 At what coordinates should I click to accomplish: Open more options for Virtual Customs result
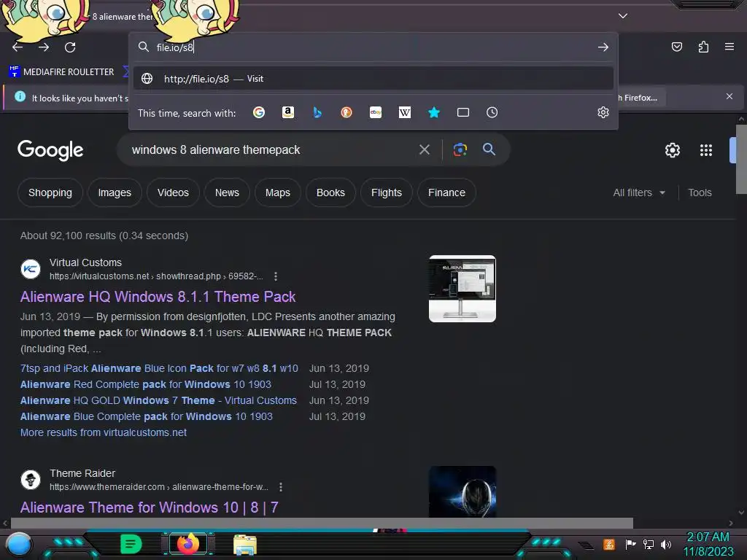pyautogui.click(x=276, y=276)
